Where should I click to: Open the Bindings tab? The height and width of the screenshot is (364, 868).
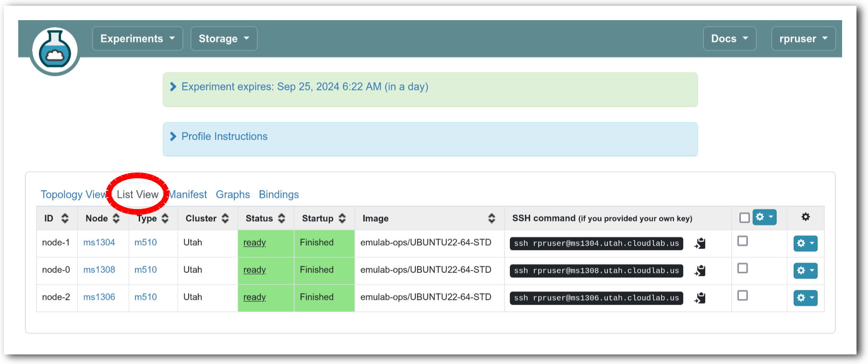pos(279,195)
